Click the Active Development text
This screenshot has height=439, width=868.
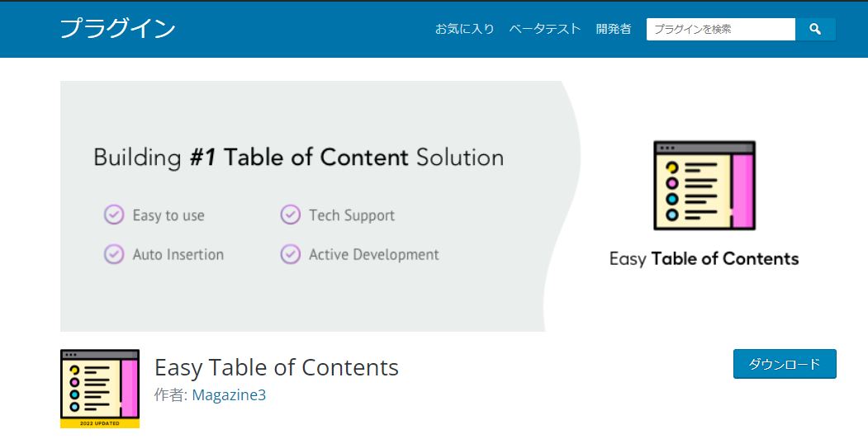[373, 255]
